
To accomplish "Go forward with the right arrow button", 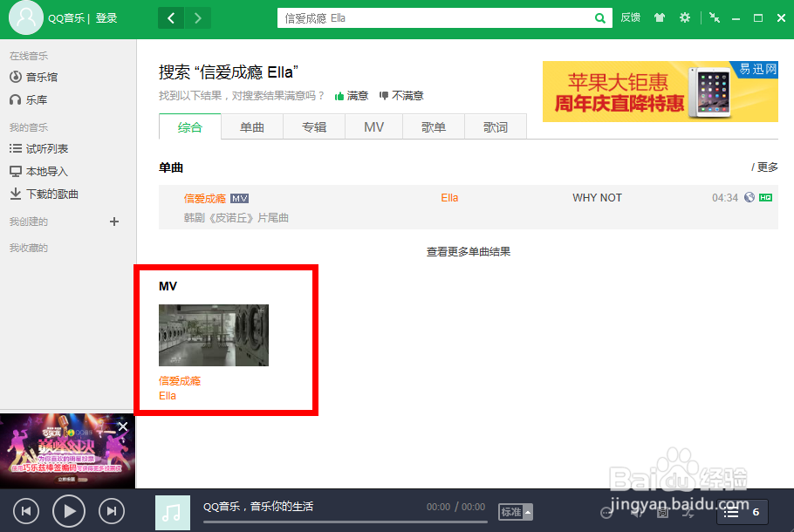I will pyautogui.click(x=198, y=18).
